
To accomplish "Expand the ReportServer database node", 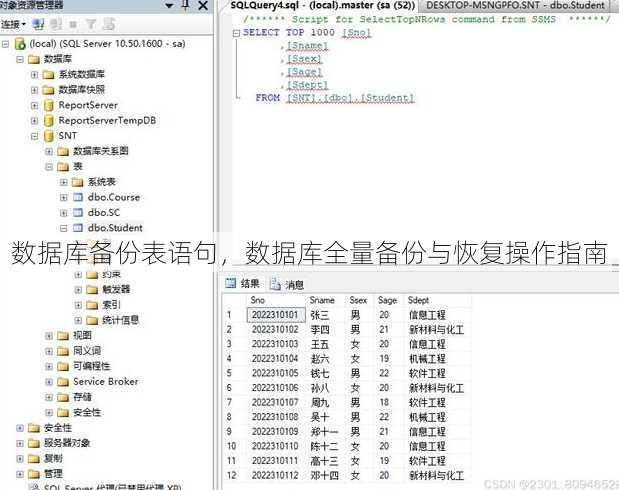I will pyautogui.click(x=34, y=105).
